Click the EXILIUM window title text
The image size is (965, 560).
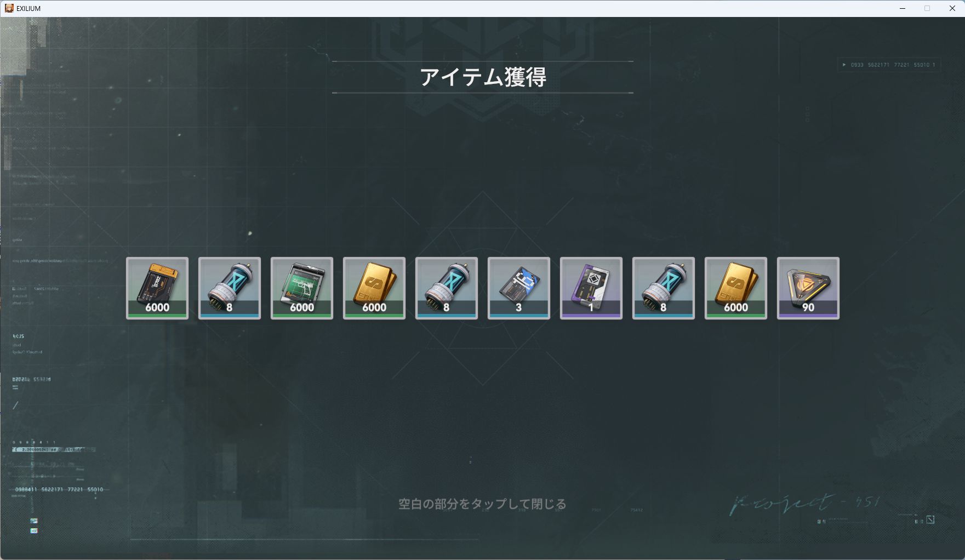tap(28, 9)
